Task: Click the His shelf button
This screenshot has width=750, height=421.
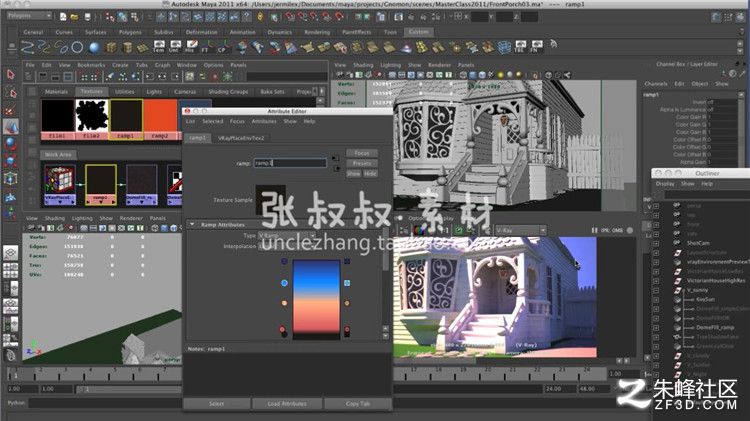Action: coord(191,47)
